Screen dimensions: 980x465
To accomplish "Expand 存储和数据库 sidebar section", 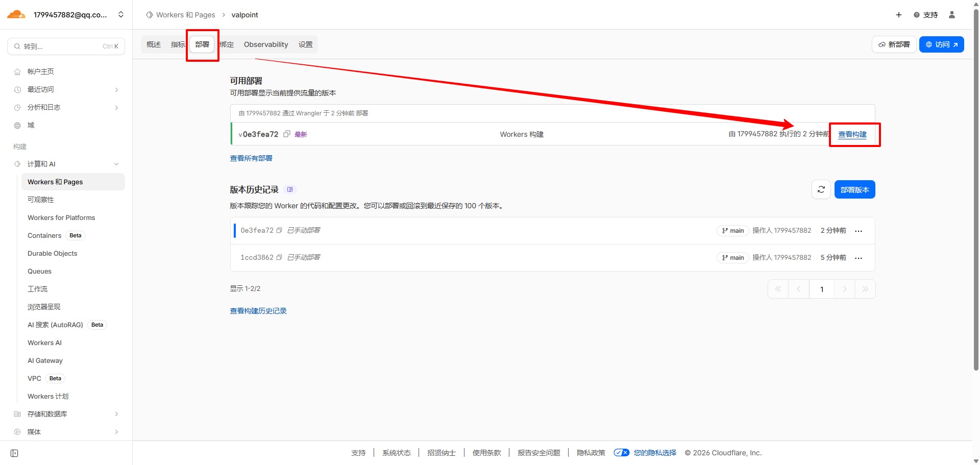I will 66,414.
